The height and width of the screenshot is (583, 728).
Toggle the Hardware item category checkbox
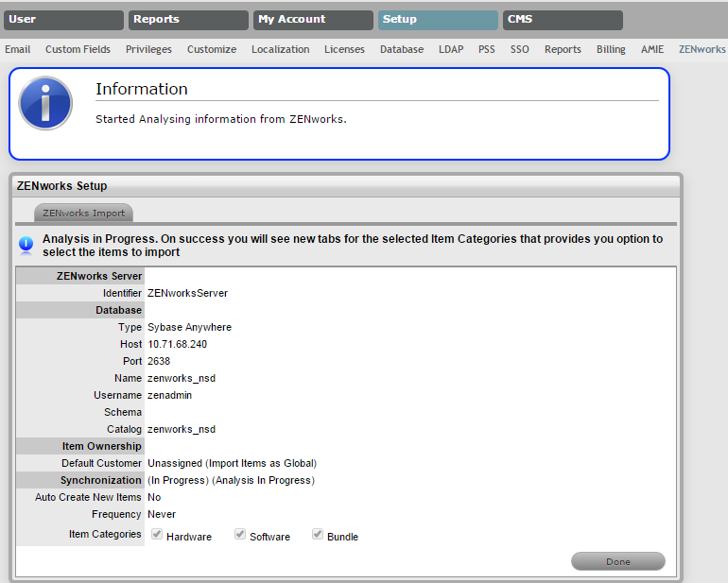[157, 534]
